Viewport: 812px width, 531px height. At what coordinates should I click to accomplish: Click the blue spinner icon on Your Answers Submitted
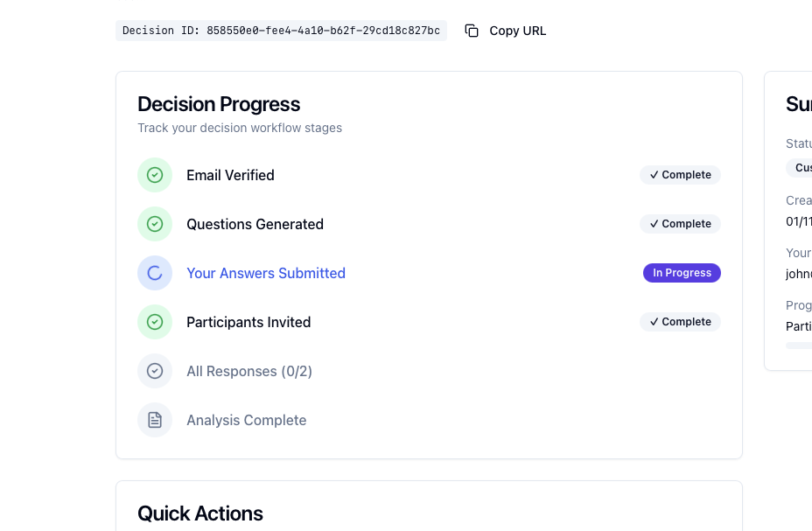pyautogui.click(x=155, y=273)
